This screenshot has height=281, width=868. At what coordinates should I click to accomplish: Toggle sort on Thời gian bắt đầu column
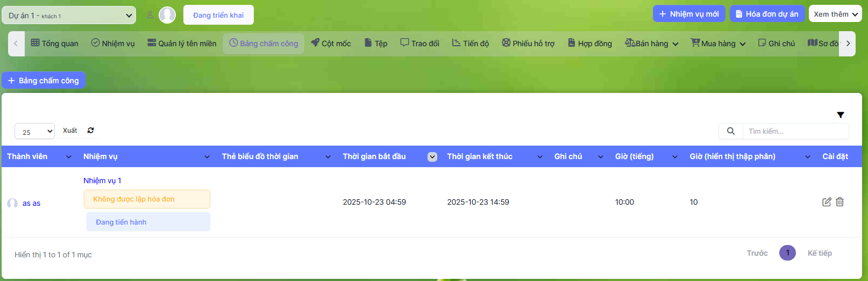click(432, 157)
